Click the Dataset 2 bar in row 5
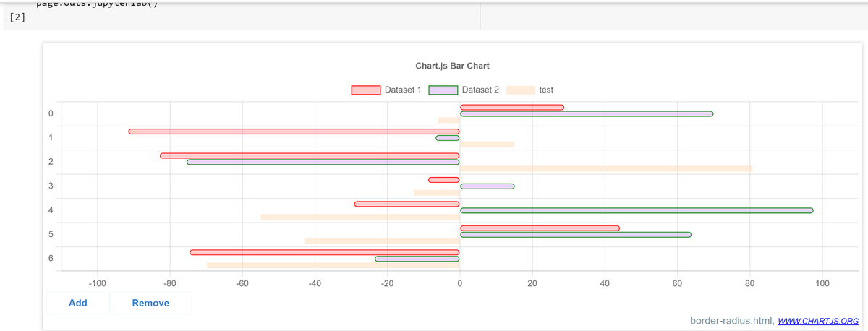 click(576, 234)
